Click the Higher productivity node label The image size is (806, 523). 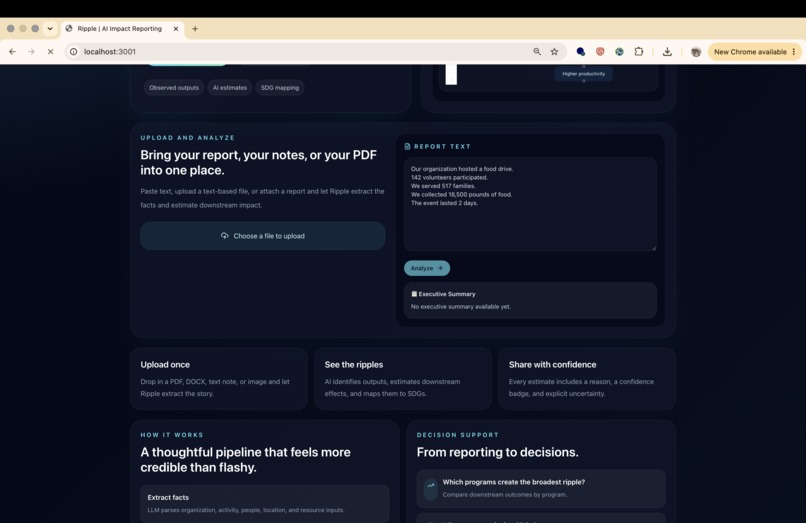[583, 74]
